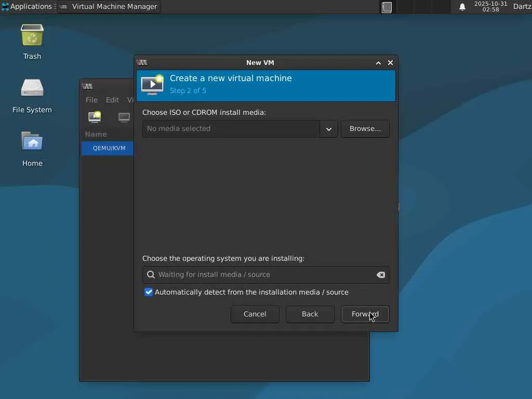
Task: Uncheck automatically detect from installation media
Action: click(x=149, y=292)
